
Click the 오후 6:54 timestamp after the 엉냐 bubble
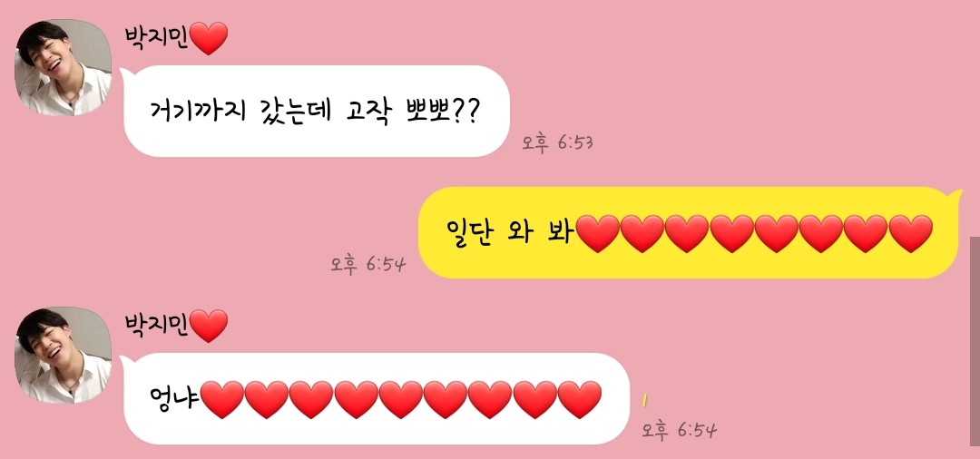[680, 430]
